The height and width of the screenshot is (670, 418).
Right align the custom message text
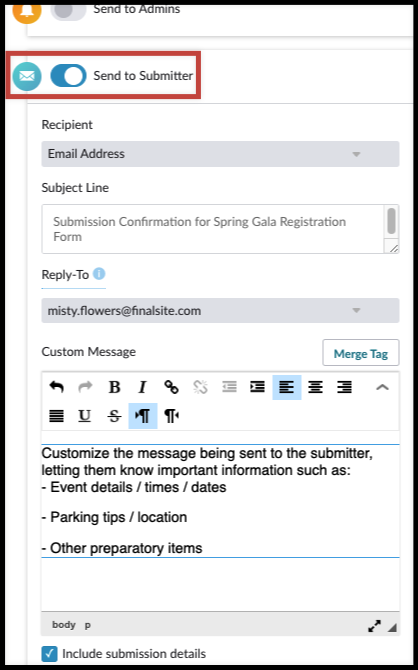344,387
